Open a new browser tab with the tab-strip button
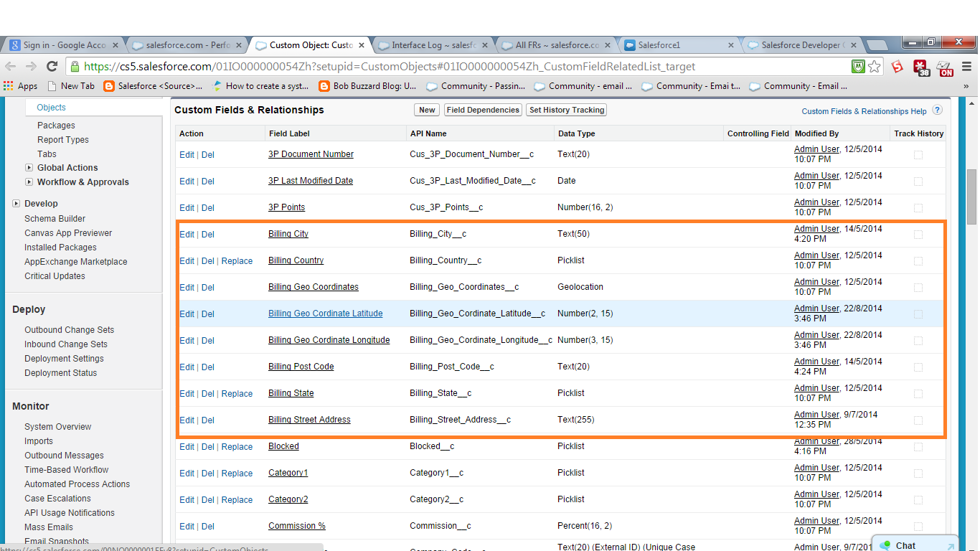 tap(877, 45)
